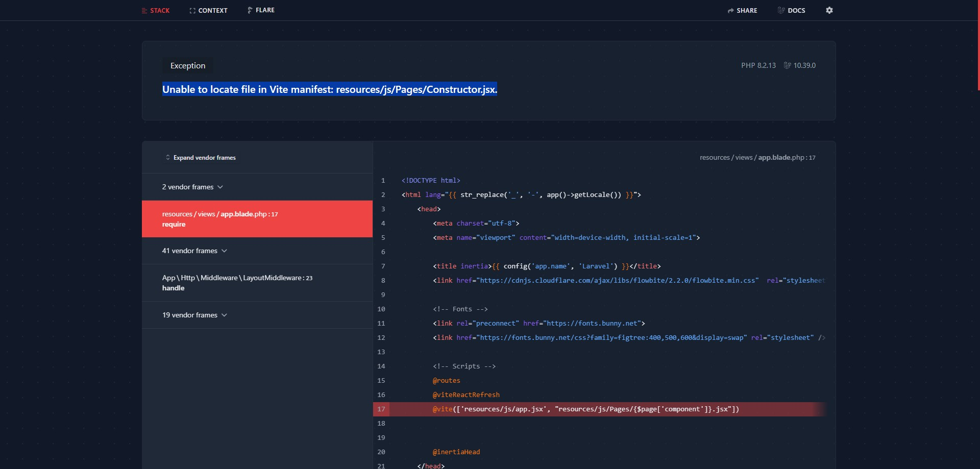The width and height of the screenshot is (980, 469).
Task: Click line number 17 in gutter
Action: pos(381,409)
